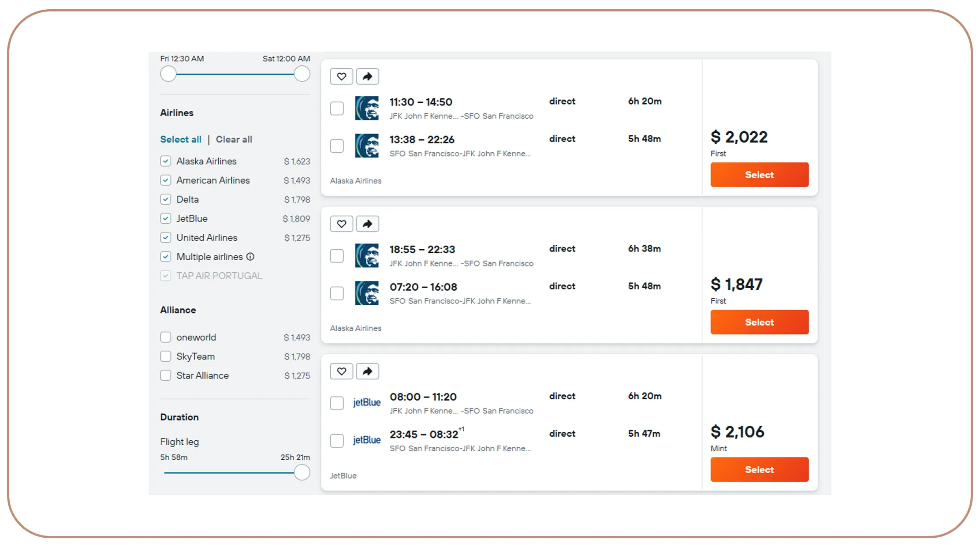Enable the oneworld alliance filter
This screenshot has height=547, width=980.
[165, 337]
